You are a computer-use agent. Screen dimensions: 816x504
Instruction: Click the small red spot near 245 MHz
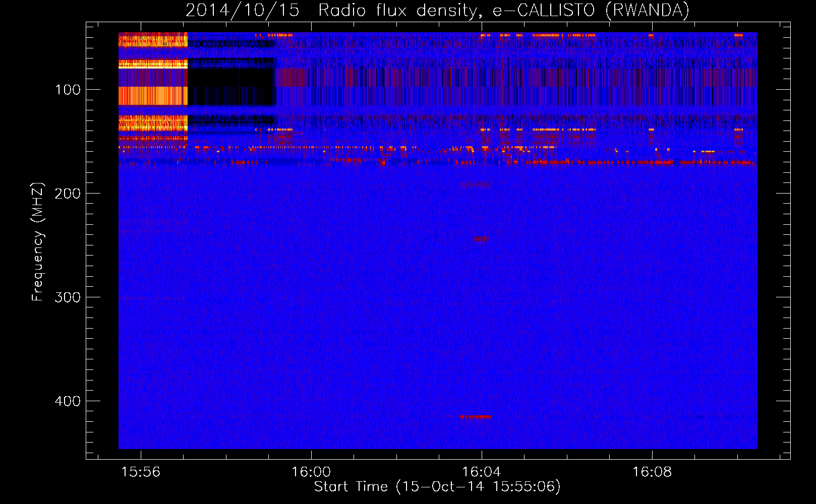tap(481, 238)
